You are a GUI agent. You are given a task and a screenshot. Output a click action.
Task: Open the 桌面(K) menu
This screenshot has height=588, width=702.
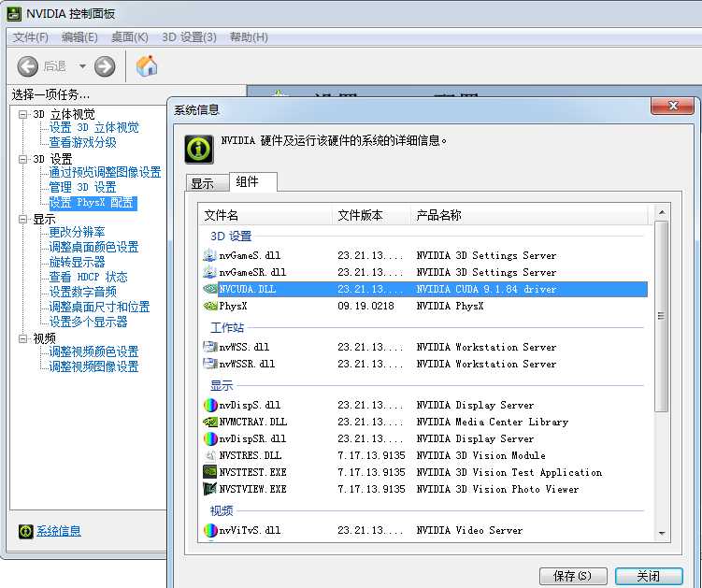[129, 37]
